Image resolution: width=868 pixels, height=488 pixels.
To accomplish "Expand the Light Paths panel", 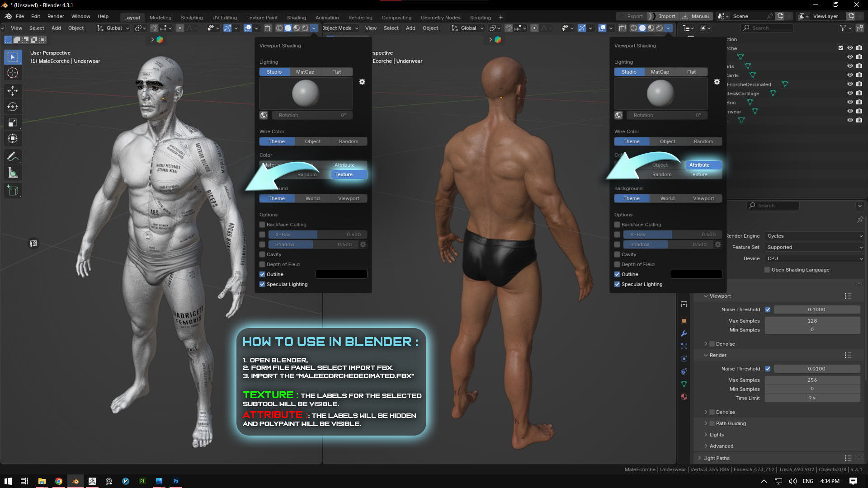I will (700, 458).
